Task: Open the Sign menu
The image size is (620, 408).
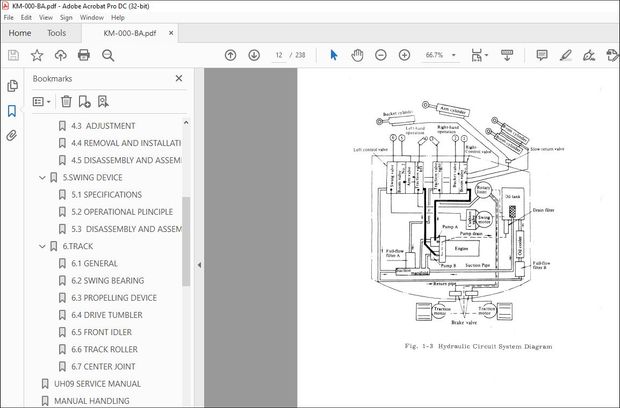Action: pos(66,17)
